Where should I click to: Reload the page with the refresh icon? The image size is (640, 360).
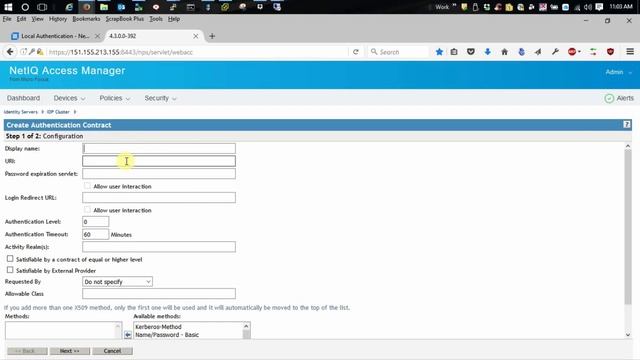point(356,52)
